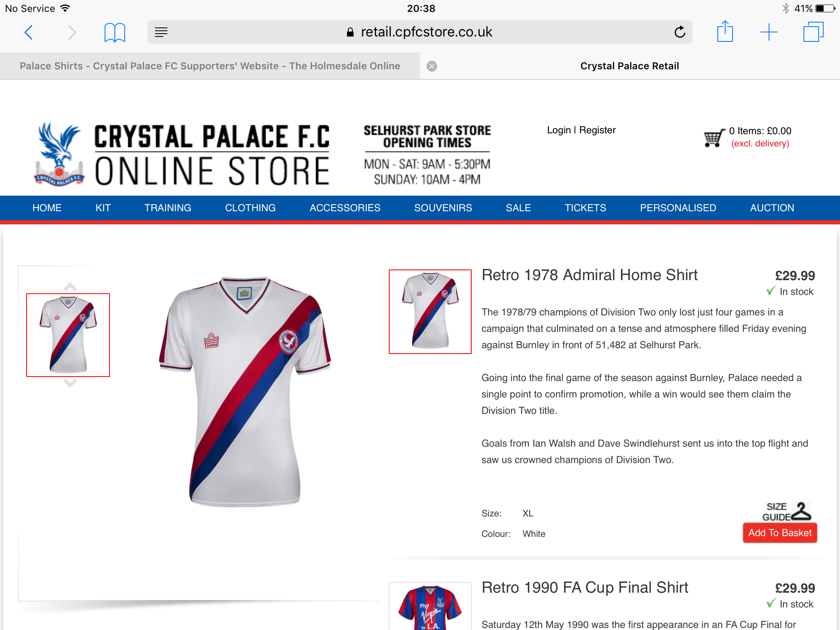The image size is (840, 630).
Task: Reload the page with refresh icon
Action: 680,32
